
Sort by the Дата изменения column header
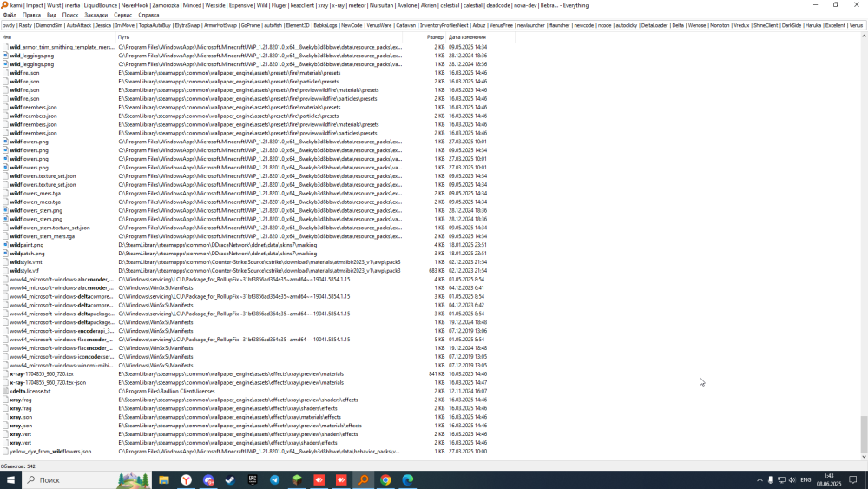click(481, 37)
